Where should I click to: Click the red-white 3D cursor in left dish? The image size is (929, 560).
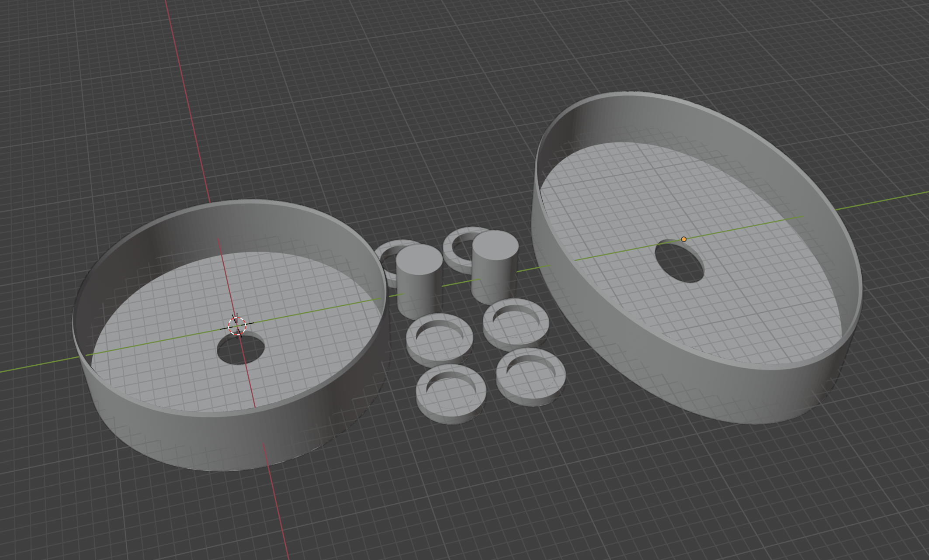coord(237,326)
